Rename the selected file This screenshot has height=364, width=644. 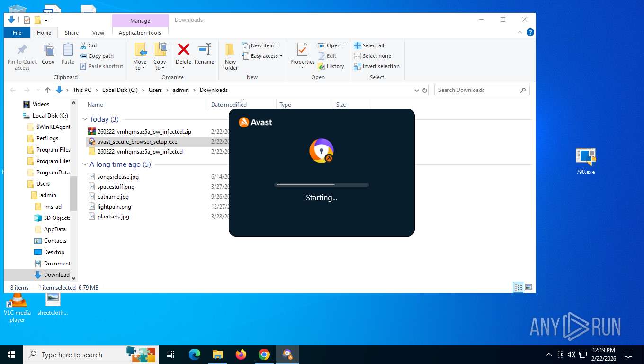point(204,54)
